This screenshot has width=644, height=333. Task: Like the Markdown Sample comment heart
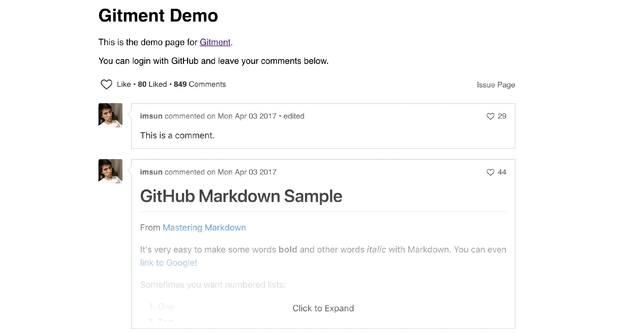[490, 172]
